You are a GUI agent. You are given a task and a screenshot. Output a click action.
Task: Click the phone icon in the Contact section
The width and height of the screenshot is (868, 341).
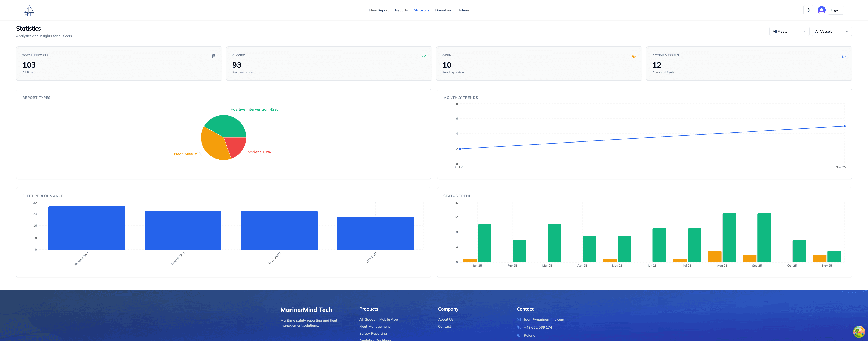coord(519,327)
